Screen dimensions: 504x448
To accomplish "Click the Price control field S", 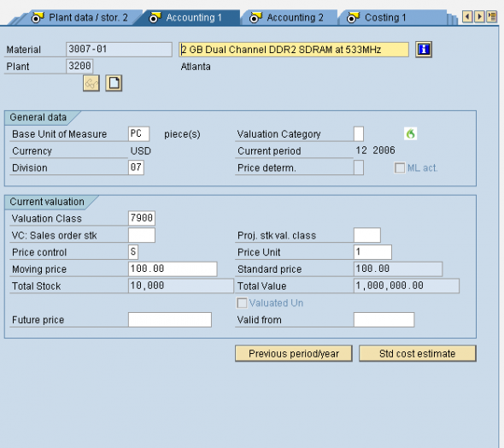I will (x=133, y=252).
